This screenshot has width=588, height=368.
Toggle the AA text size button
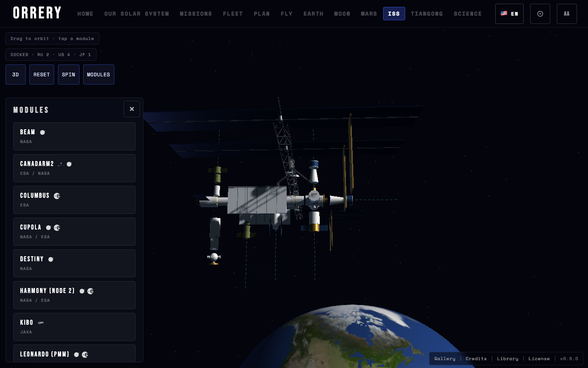pyautogui.click(x=567, y=14)
